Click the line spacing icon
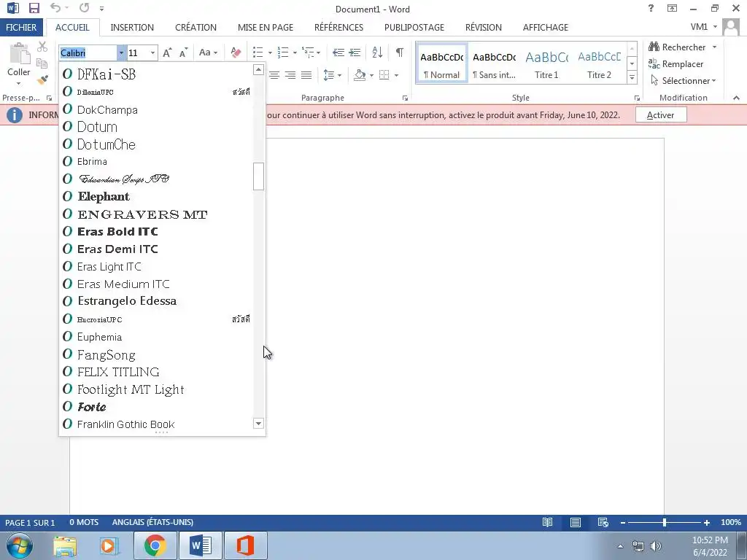The height and width of the screenshot is (560, 747). point(329,75)
